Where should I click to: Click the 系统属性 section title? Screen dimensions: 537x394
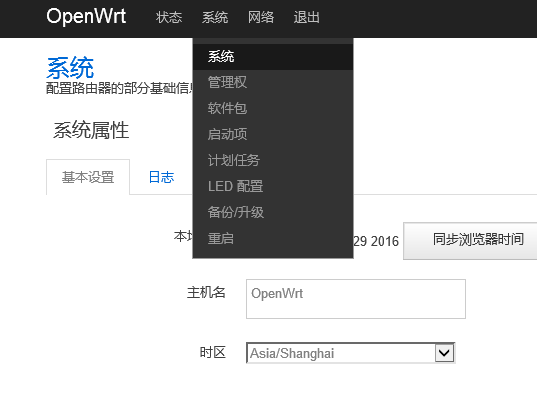91,131
